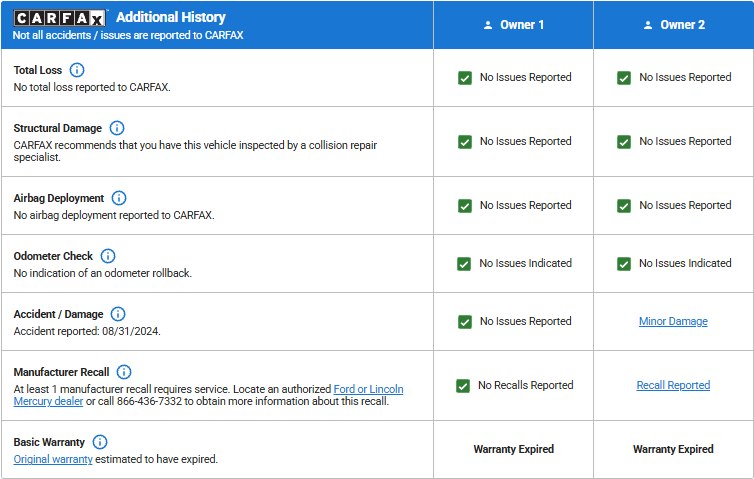Click Owner 1 Total Loss green checkmark
The width and height of the screenshot is (754, 479).
465,77
